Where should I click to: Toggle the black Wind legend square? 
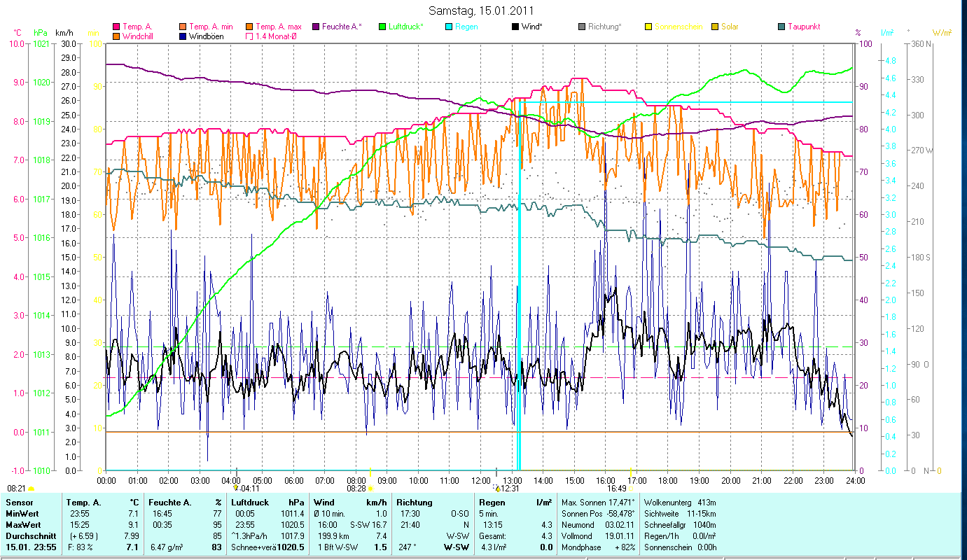tap(515, 27)
